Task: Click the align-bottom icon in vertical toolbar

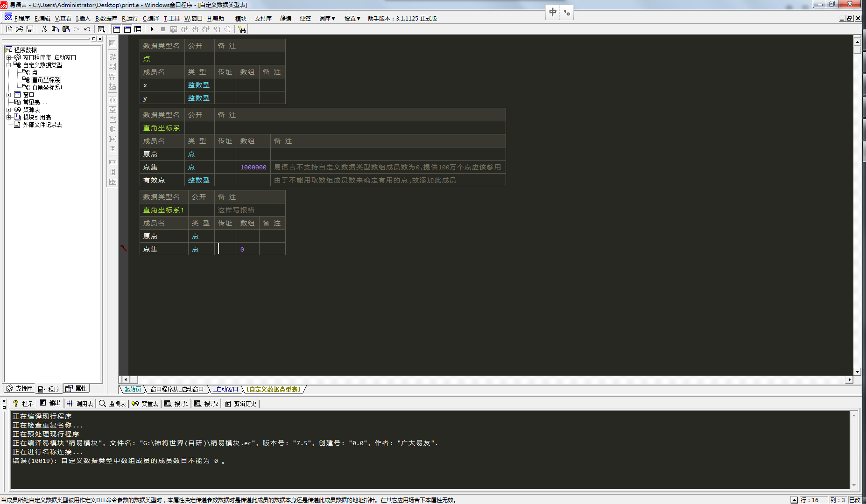Action: coord(113,86)
